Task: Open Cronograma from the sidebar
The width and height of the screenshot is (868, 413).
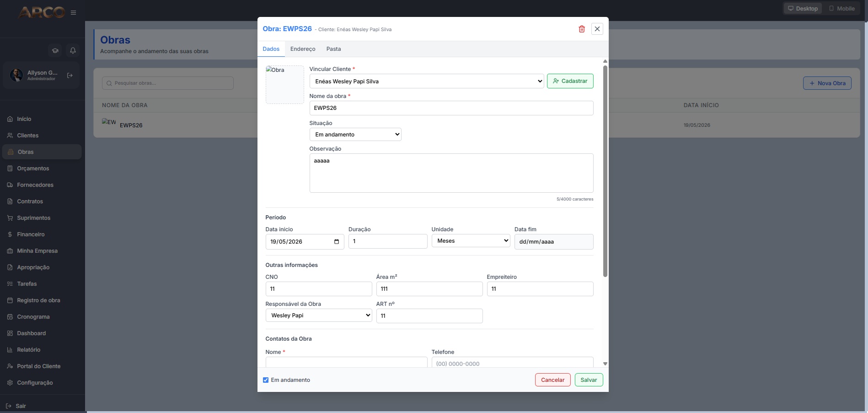Action: coord(33,317)
